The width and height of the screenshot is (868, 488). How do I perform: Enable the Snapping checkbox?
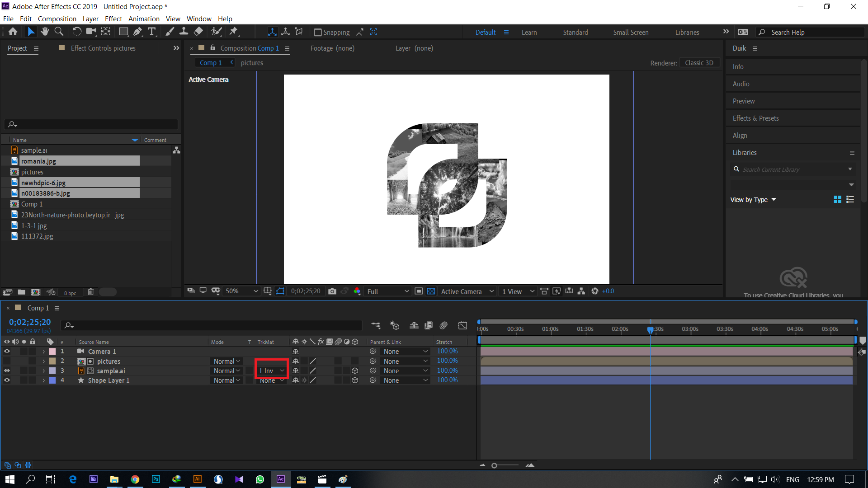pos(318,33)
